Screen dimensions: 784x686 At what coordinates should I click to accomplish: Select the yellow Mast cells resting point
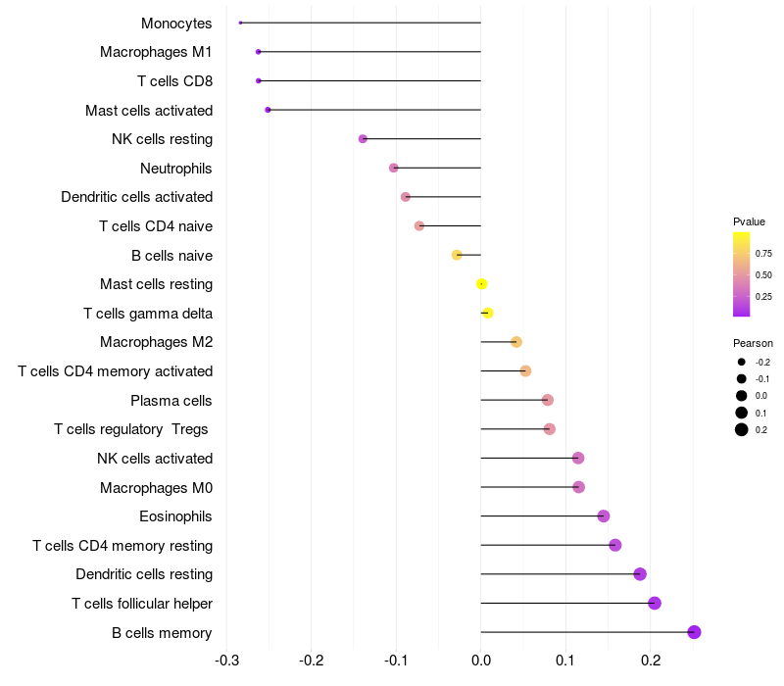pyautogui.click(x=481, y=284)
